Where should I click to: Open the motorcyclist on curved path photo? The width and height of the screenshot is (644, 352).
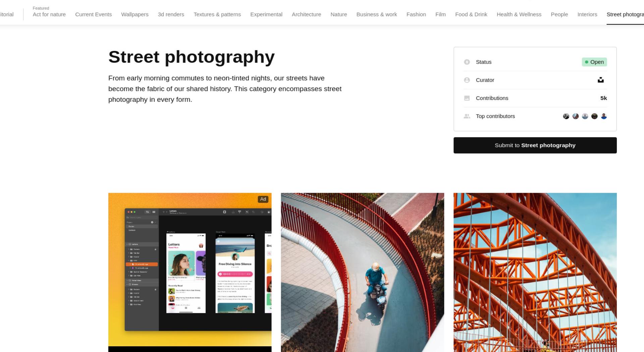(363, 272)
